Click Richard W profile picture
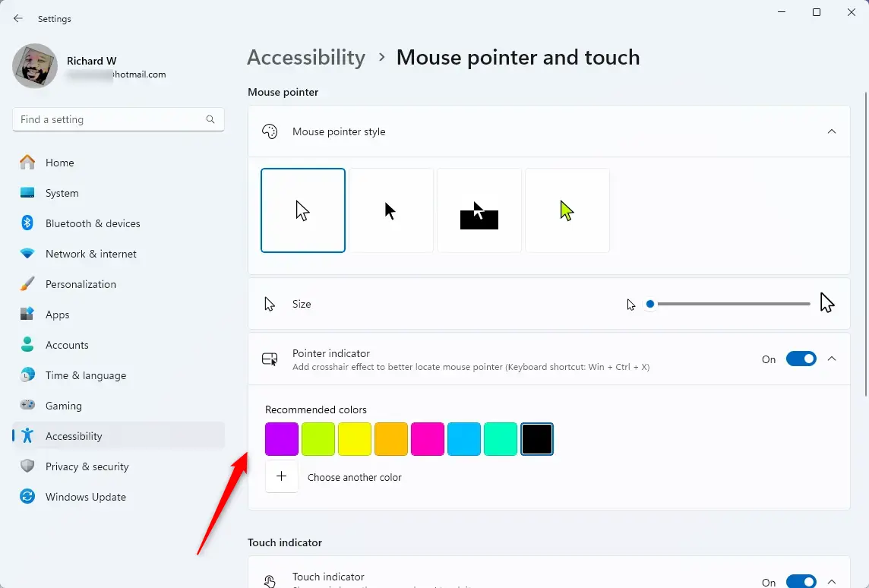The height and width of the screenshot is (588, 869). [x=35, y=66]
